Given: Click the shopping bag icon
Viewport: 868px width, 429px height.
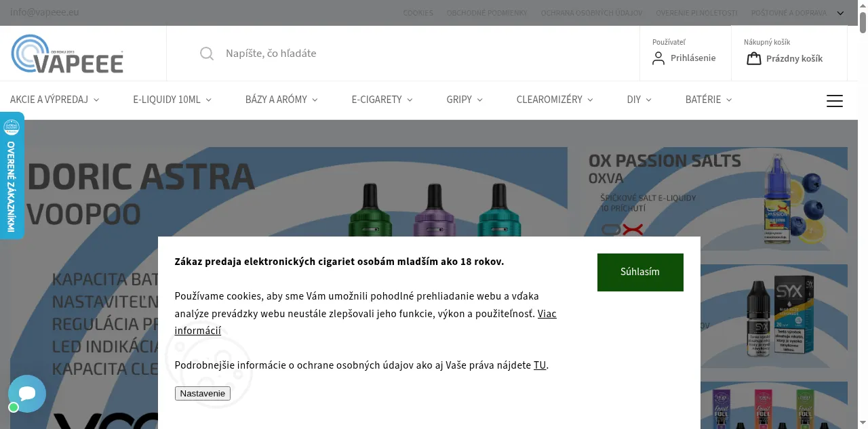Looking at the screenshot, I should click(753, 58).
